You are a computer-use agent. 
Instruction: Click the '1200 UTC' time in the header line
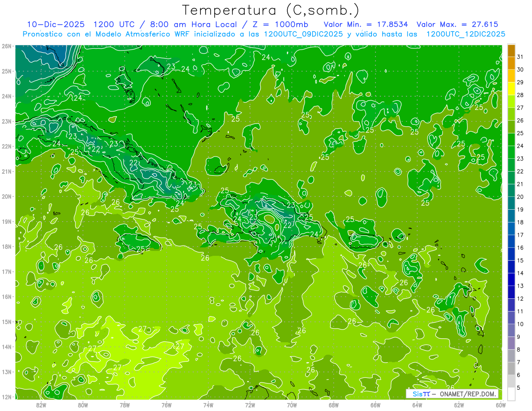115,24
